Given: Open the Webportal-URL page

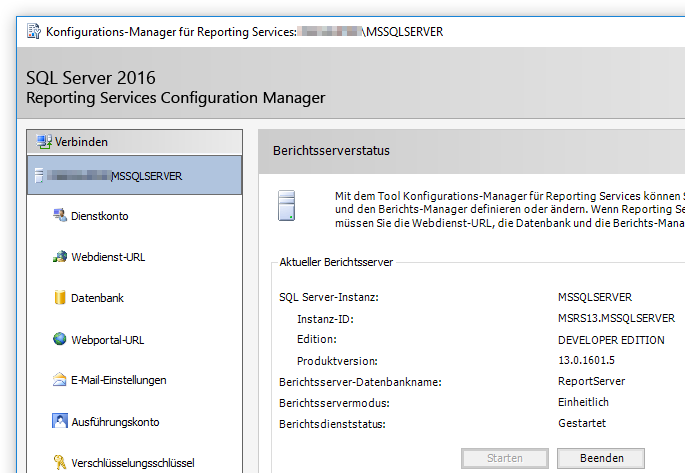Looking at the screenshot, I should pyautogui.click(x=107, y=340).
